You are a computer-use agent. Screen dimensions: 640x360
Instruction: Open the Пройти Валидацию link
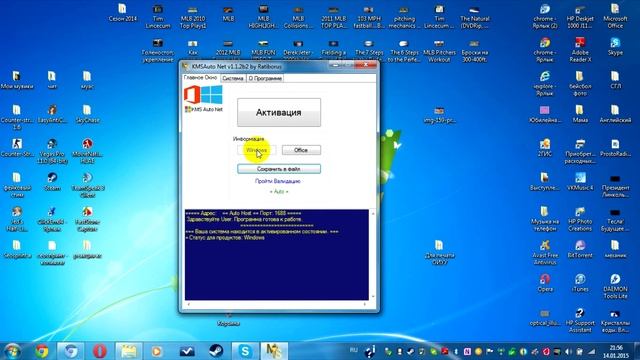278,181
